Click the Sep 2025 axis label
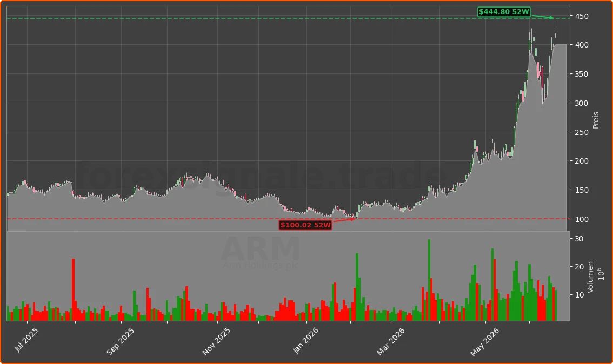The height and width of the screenshot is (364, 613). (121, 341)
